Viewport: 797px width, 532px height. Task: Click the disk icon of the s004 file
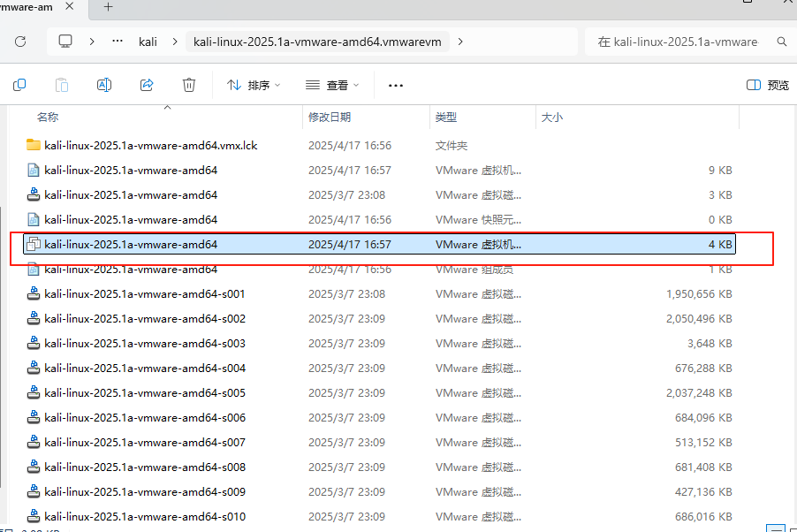[34, 368]
